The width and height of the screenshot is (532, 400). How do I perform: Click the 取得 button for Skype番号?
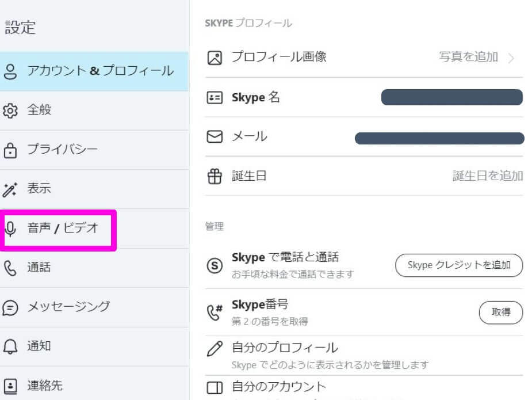[x=501, y=312]
